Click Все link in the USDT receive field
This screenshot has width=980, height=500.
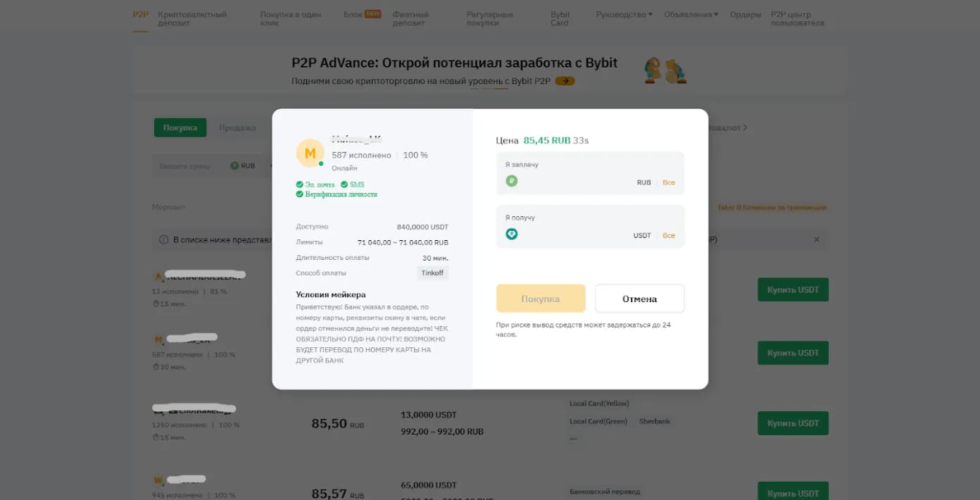[669, 235]
